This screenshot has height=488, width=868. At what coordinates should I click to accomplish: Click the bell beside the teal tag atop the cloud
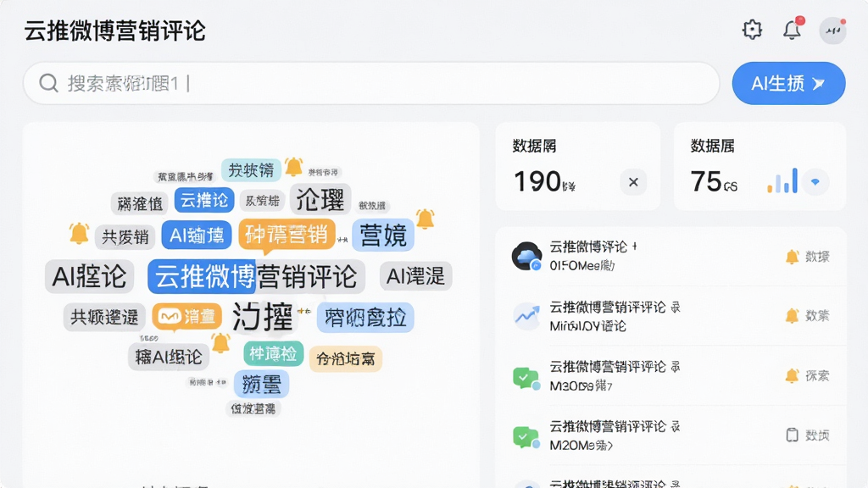[293, 167]
